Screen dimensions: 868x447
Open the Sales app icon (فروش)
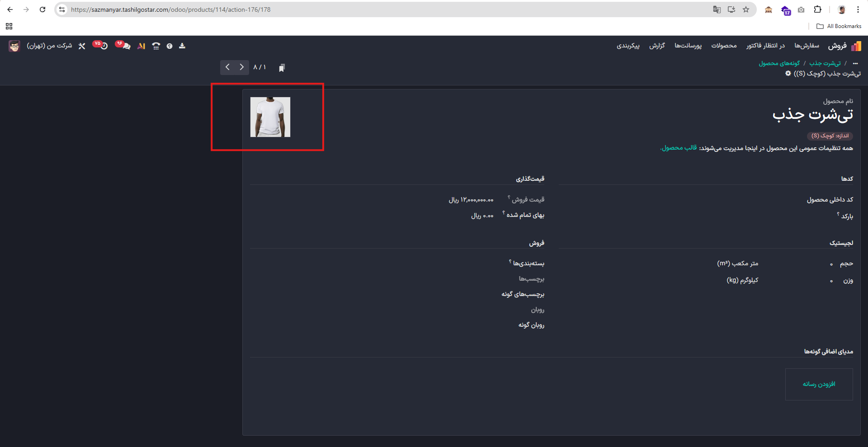coord(856,46)
